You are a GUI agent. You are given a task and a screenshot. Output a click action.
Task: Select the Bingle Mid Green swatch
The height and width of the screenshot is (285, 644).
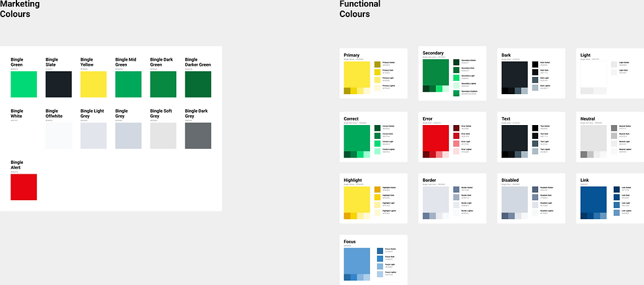(128, 84)
